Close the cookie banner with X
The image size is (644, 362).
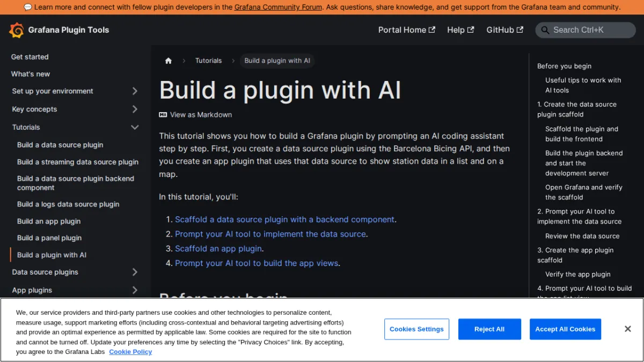coord(627,329)
